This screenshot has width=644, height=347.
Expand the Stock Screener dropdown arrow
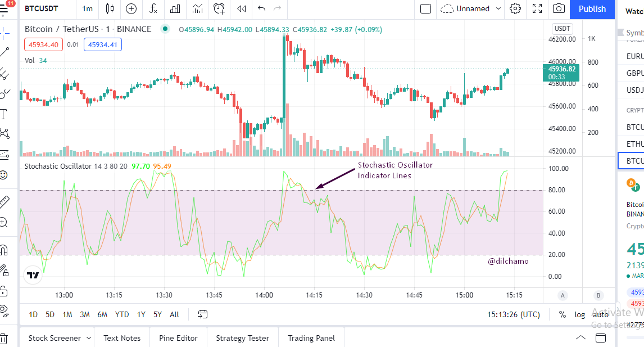tap(89, 338)
